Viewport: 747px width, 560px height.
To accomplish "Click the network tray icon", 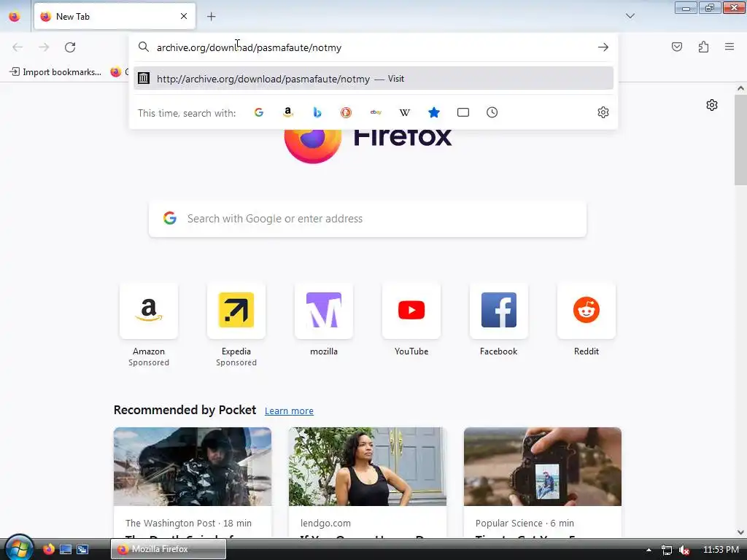I will [x=667, y=550].
